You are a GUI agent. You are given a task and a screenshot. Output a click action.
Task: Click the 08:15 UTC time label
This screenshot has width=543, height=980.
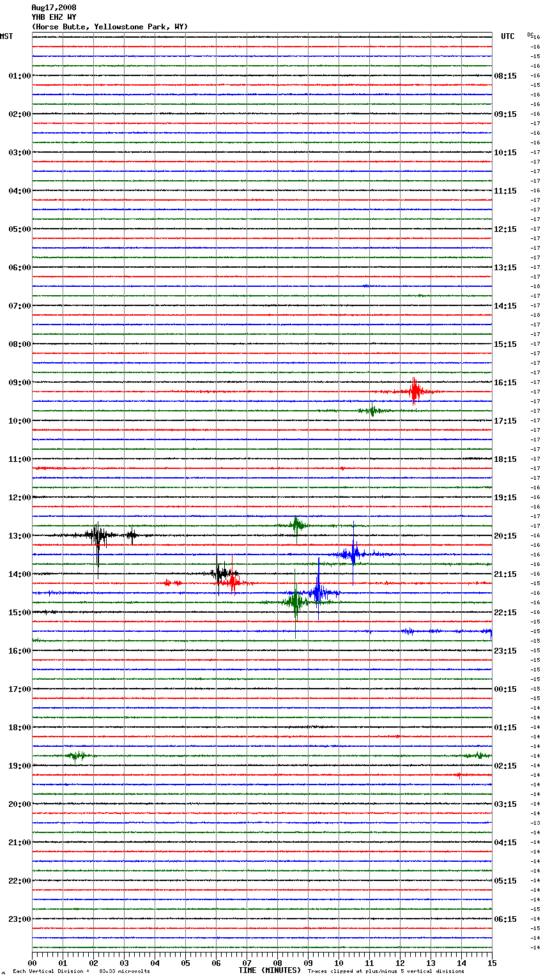[505, 76]
